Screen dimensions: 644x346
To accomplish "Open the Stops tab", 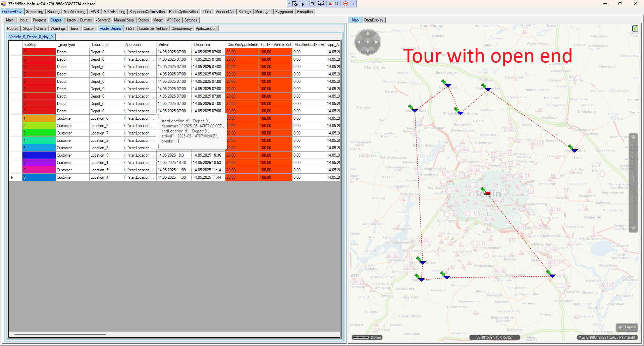I will [28, 28].
